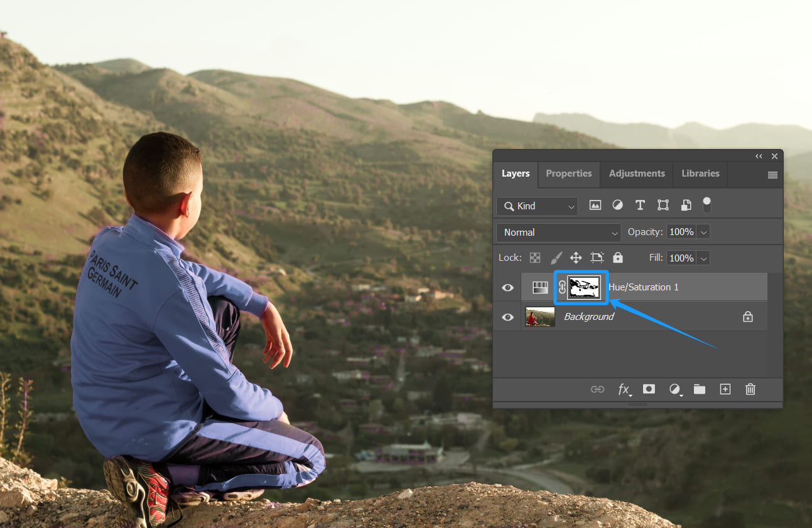The height and width of the screenshot is (528, 812).
Task: Click mask link chain on Hue/Saturation 1
Action: coord(562,287)
